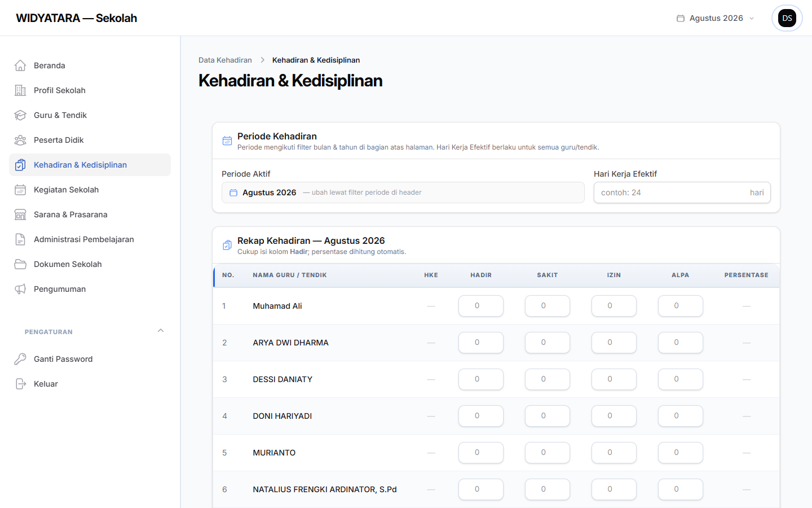The height and width of the screenshot is (508, 812).
Task: Click the Keluar logout icon
Action: 20,384
